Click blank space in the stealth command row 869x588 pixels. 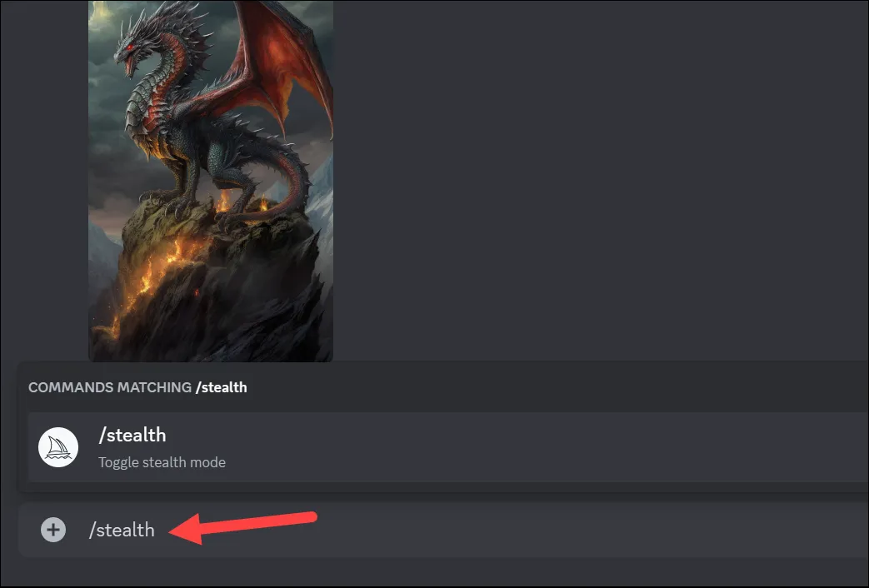[554, 447]
